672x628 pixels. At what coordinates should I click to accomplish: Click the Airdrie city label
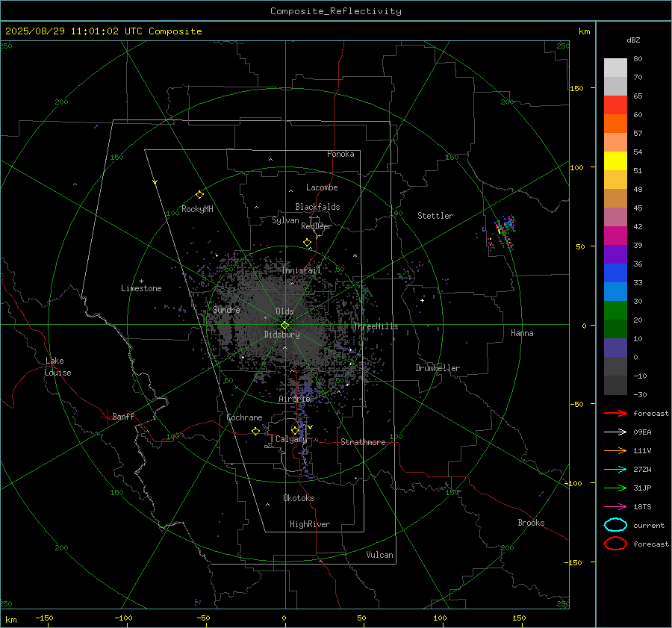[294, 399]
